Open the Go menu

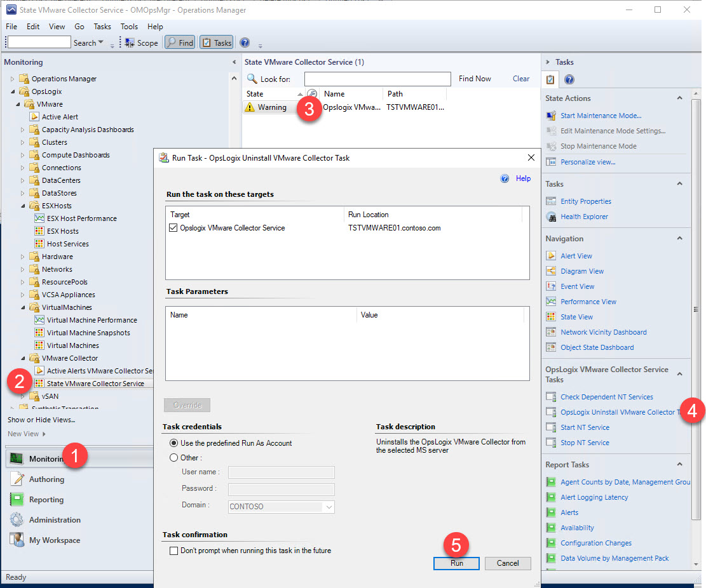tap(79, 27)
